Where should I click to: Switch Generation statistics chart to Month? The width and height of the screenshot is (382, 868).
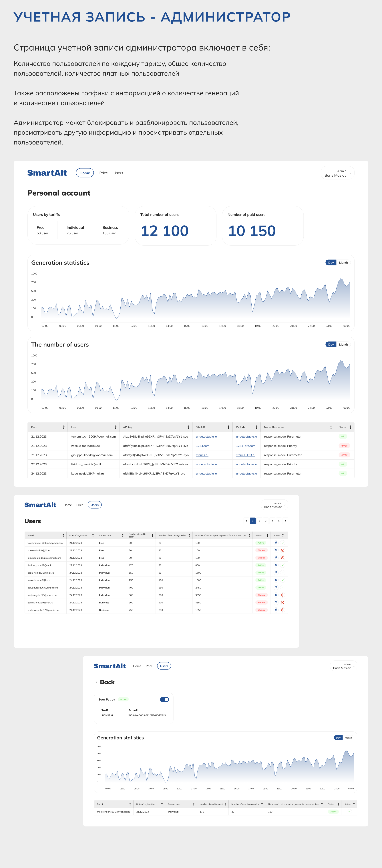[x=343, y=263]
